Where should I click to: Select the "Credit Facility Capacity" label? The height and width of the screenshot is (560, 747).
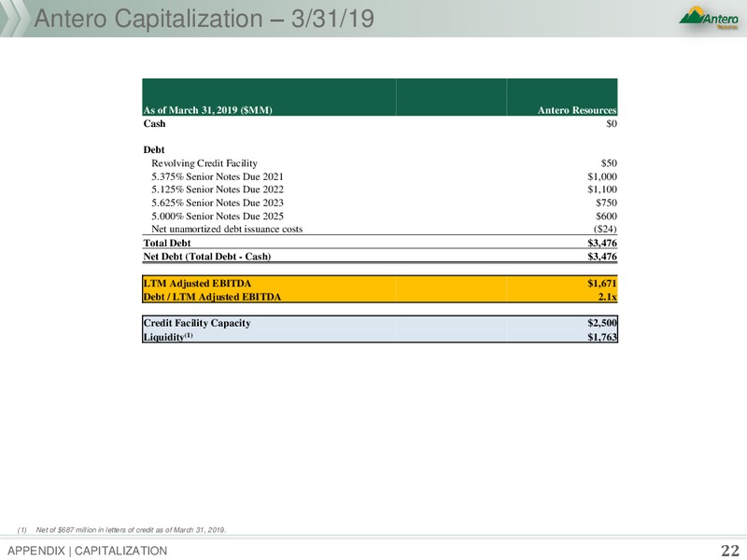pyautogui.click(x=197, y=323)
